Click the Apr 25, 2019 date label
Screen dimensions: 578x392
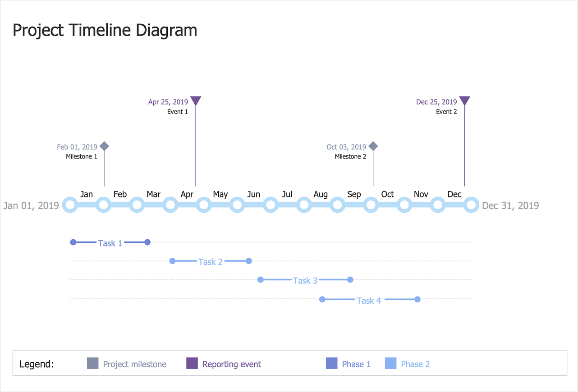[168, 102]
